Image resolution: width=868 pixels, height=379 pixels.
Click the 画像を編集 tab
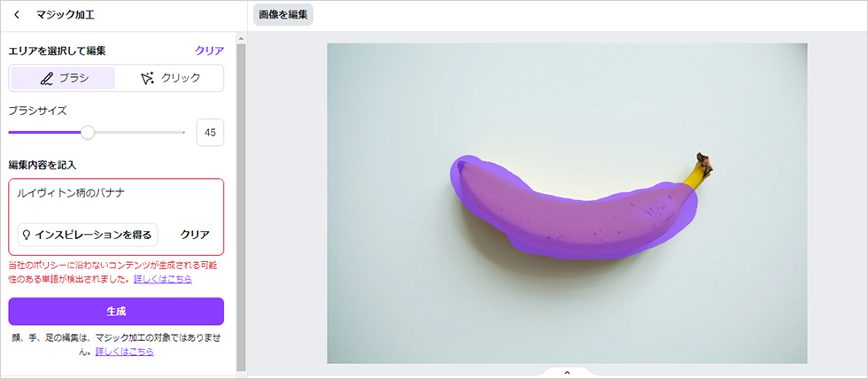[x=283, y=15]
